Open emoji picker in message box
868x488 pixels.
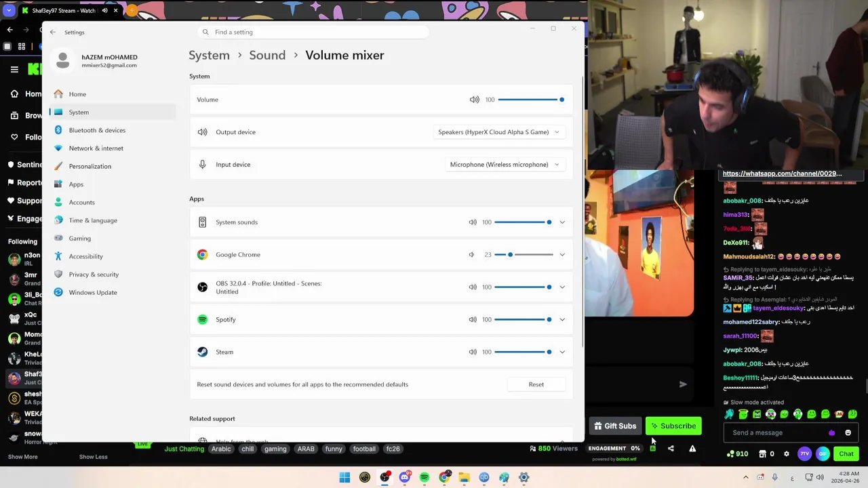[x=848, y=433]
